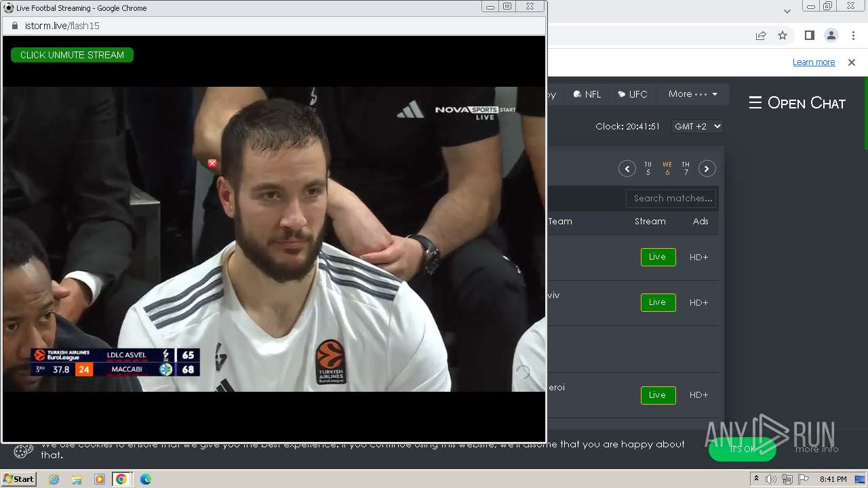Go to previous day arrow
Viewport: 868px width, 488px height.
click(x=627, y=169)
